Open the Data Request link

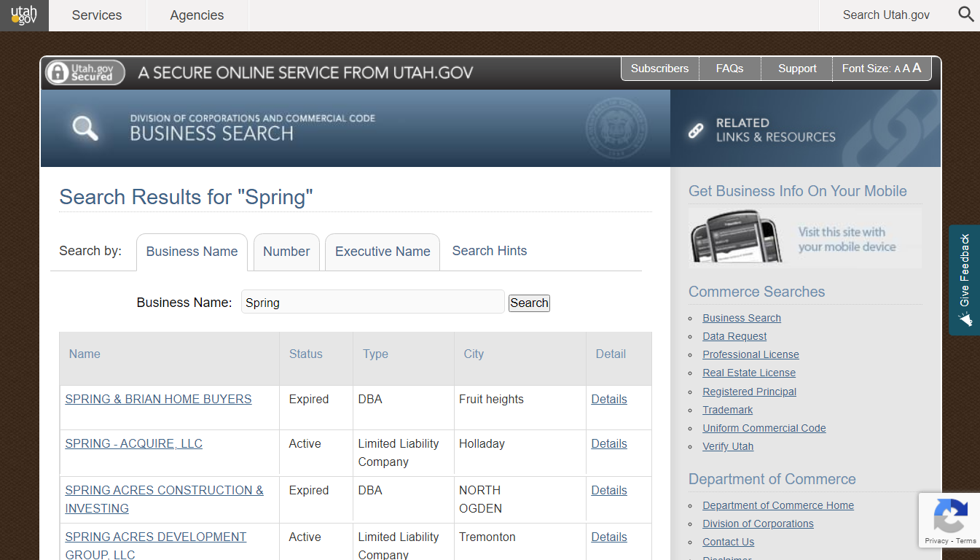pos(734,336)
